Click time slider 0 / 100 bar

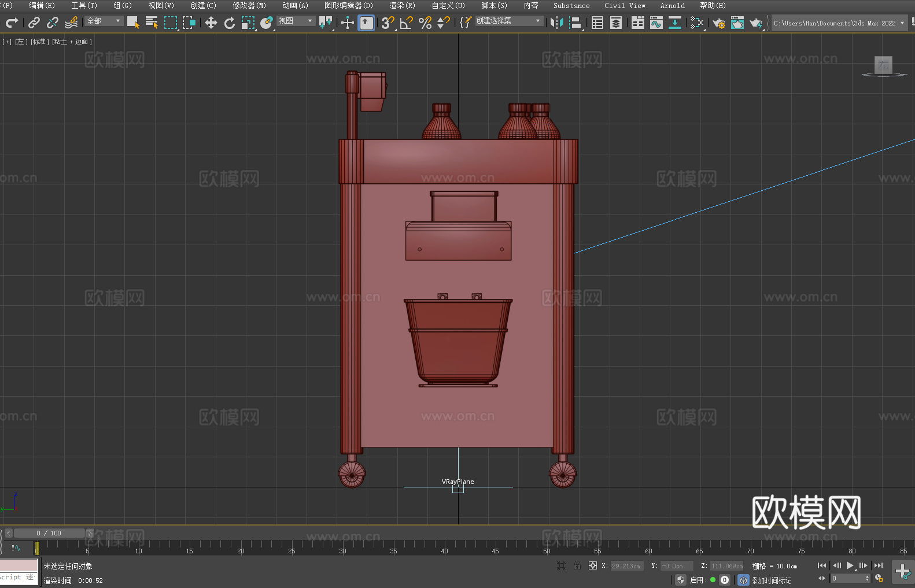pyautogui.click(x=49, y=533)
